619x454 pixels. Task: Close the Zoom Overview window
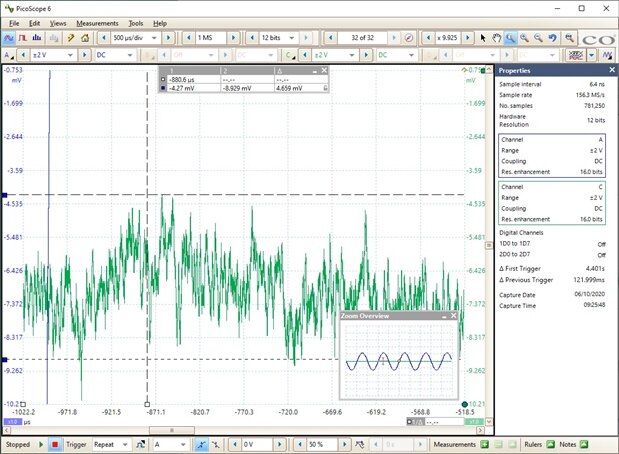pos(454,316)
